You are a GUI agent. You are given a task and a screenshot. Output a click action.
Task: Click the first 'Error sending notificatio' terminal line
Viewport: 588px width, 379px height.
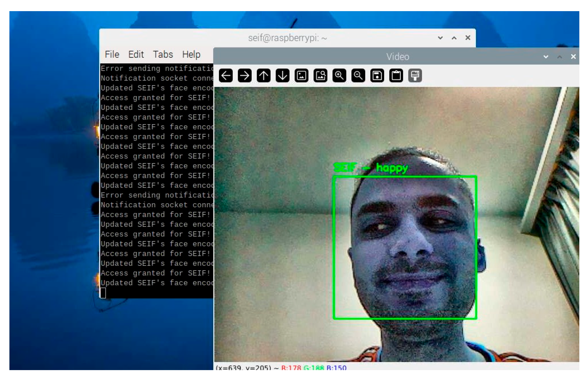[x=157, y=69]
